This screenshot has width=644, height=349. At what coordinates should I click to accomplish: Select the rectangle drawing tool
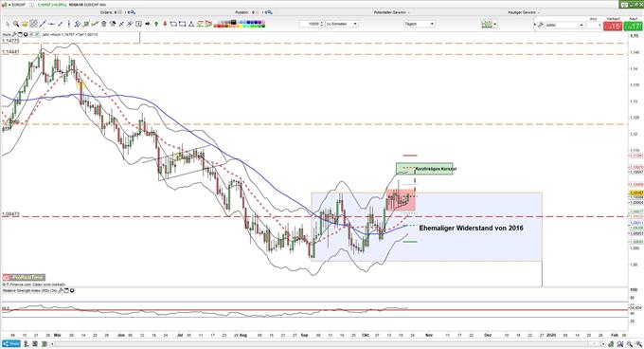tap(182, 24)
